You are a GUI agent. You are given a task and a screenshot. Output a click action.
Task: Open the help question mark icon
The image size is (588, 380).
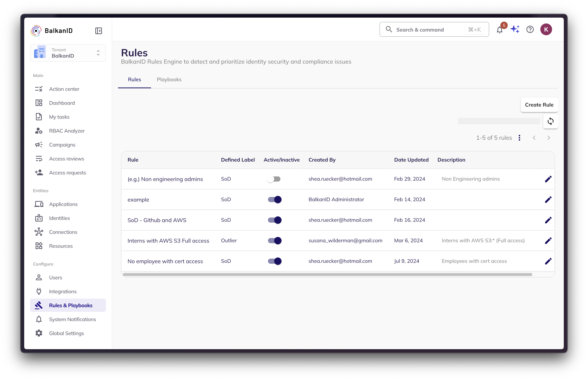tap(530, 29)
